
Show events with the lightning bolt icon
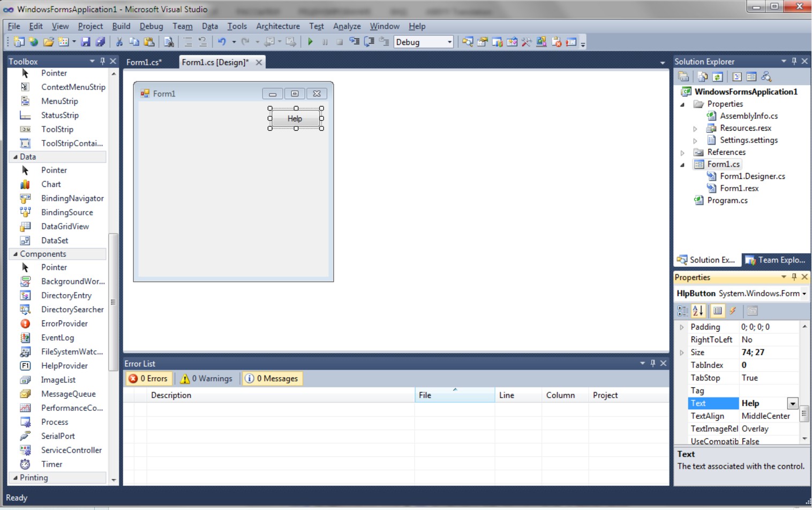click(733, 311)
